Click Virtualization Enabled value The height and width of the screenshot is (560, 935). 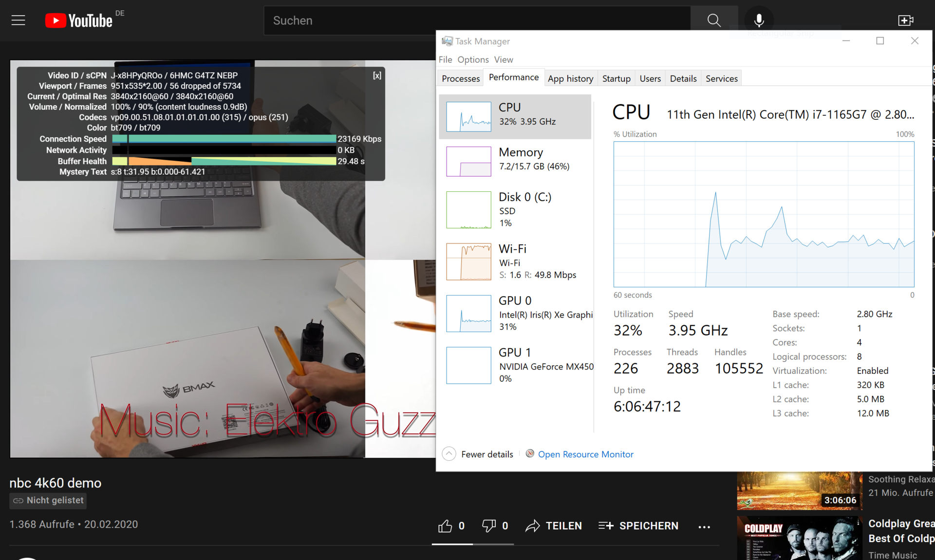872,371
